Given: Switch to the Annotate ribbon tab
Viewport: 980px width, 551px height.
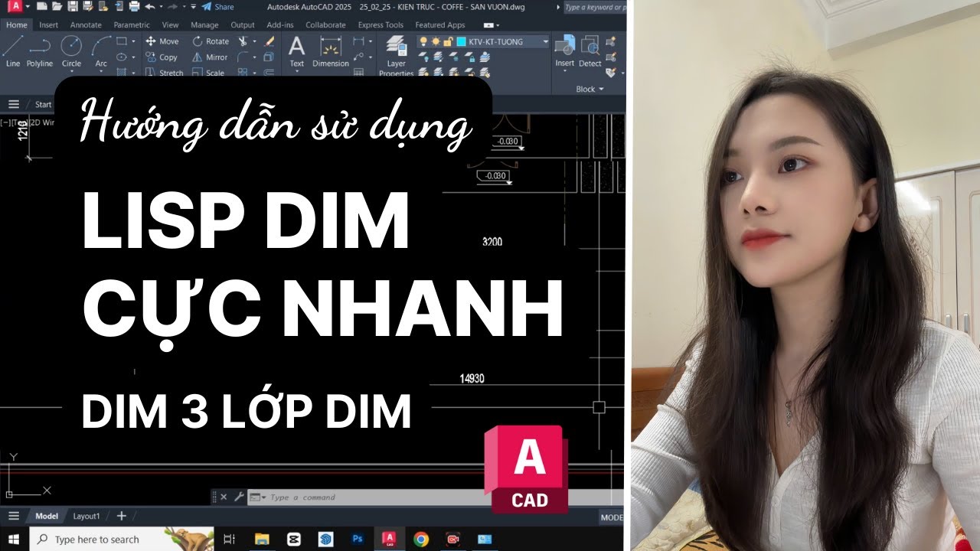Looking at the screenshot, I should [85, 24].
